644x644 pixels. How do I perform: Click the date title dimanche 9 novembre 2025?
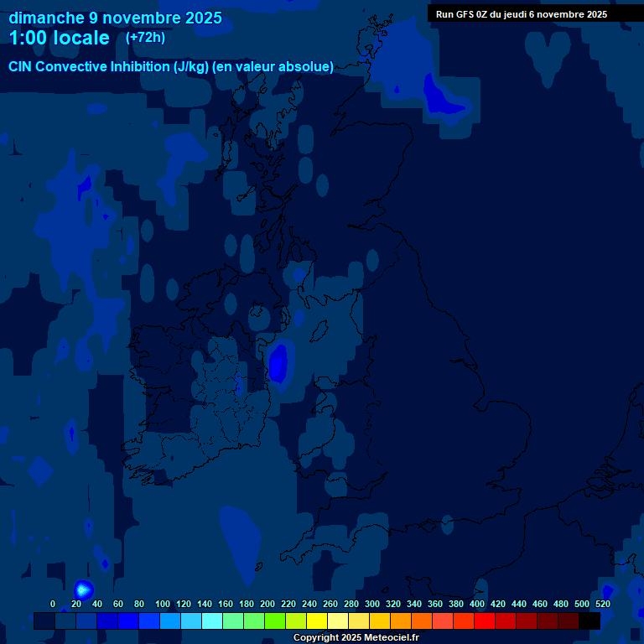(115, 18)
